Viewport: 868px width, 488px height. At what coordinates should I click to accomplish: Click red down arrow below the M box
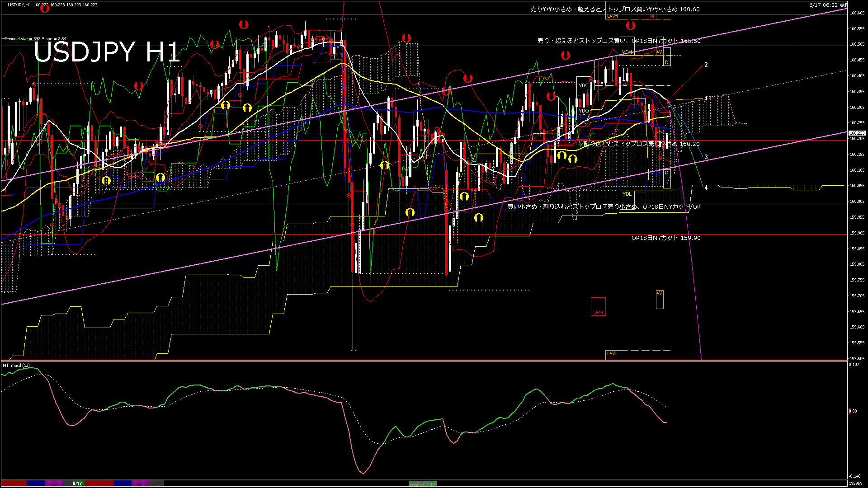point(631,25)
